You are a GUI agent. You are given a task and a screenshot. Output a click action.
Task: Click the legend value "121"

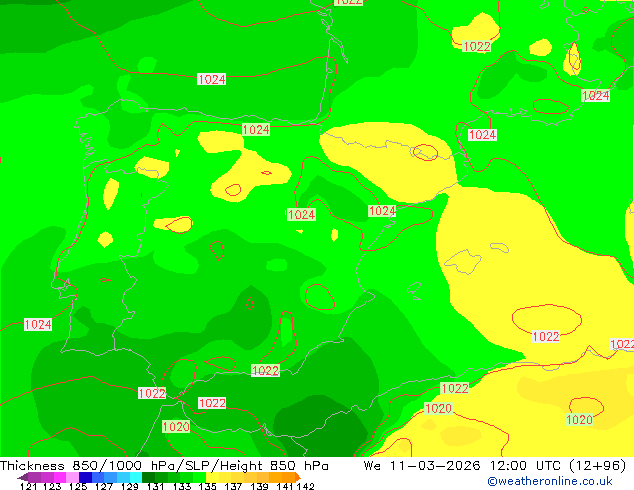coord(29,486)
